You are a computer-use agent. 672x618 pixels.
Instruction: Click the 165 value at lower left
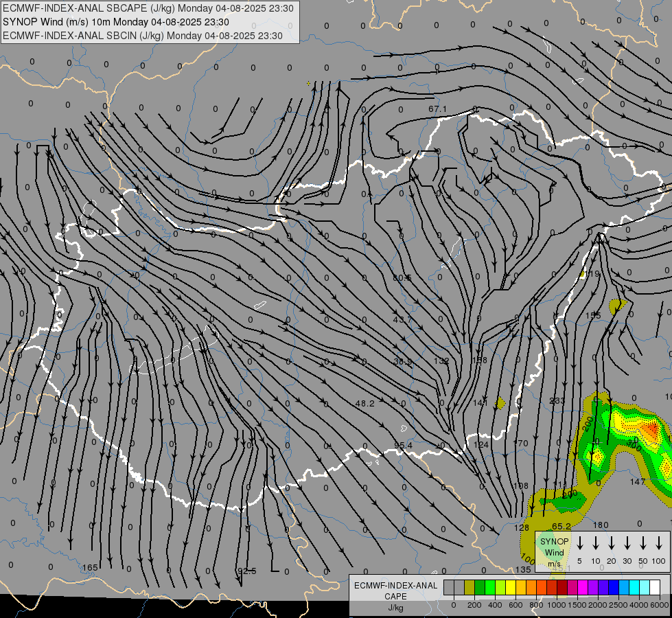tap(90, 568)
